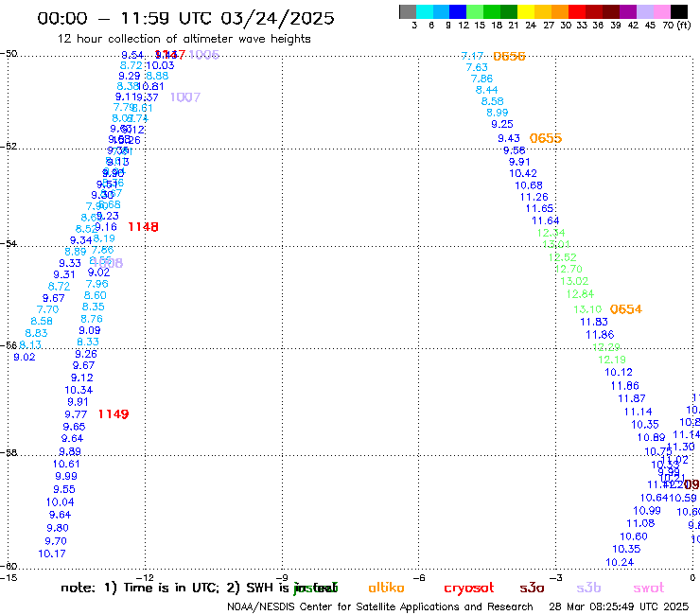Select the yellow 24 ft color swatch

point(526,11)
